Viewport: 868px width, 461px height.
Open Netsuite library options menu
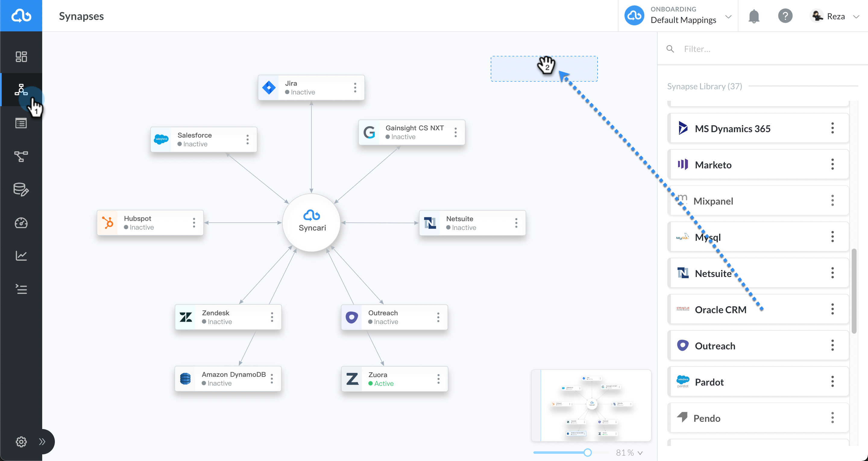832,273
